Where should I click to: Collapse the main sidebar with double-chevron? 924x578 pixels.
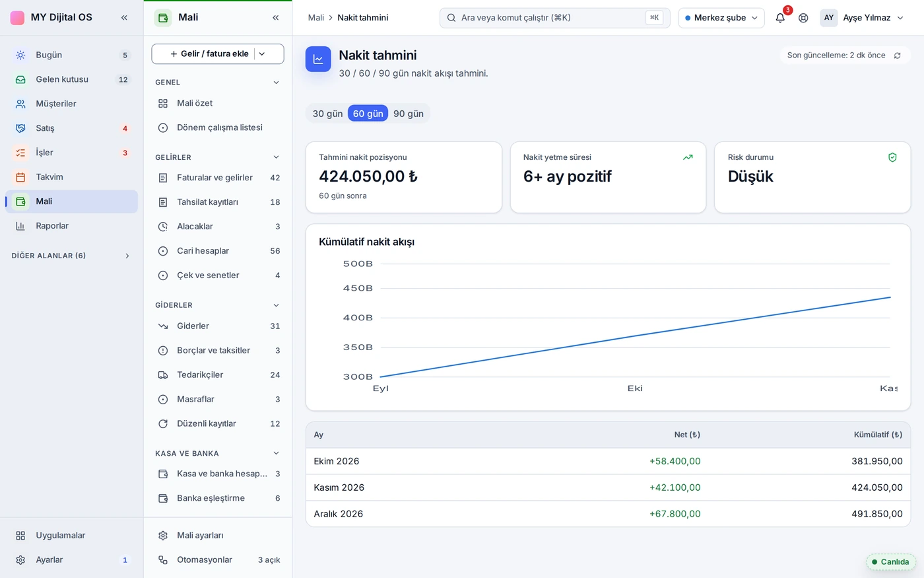tap(124, 17)
